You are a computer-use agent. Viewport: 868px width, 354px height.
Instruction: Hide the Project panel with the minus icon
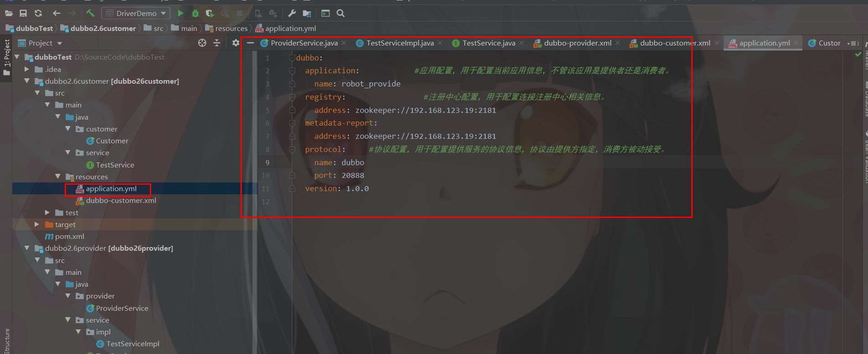click(250, 43)
